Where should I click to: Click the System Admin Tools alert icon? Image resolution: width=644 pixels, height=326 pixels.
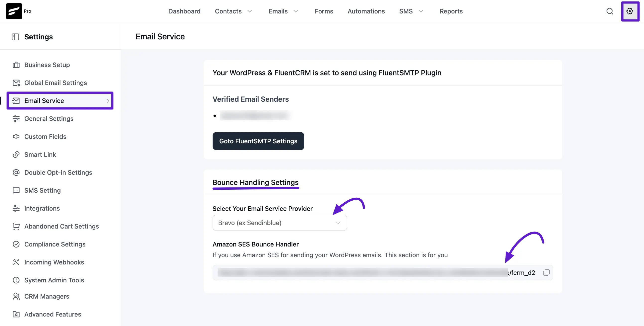point(16,280)
